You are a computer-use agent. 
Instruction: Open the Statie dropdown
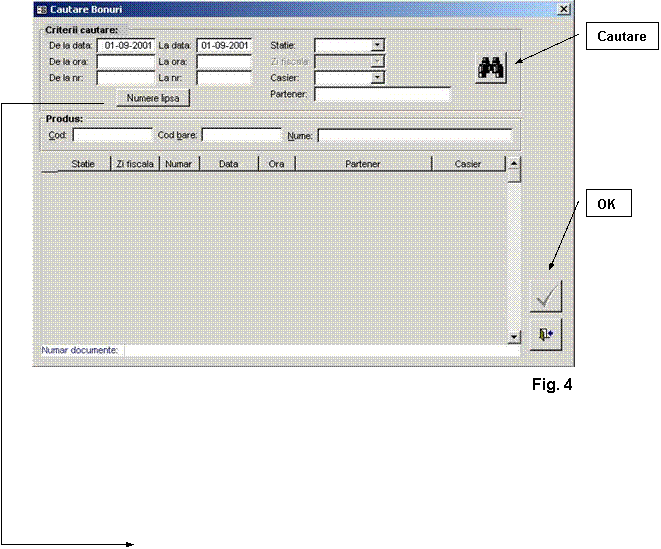pos(377,45)
